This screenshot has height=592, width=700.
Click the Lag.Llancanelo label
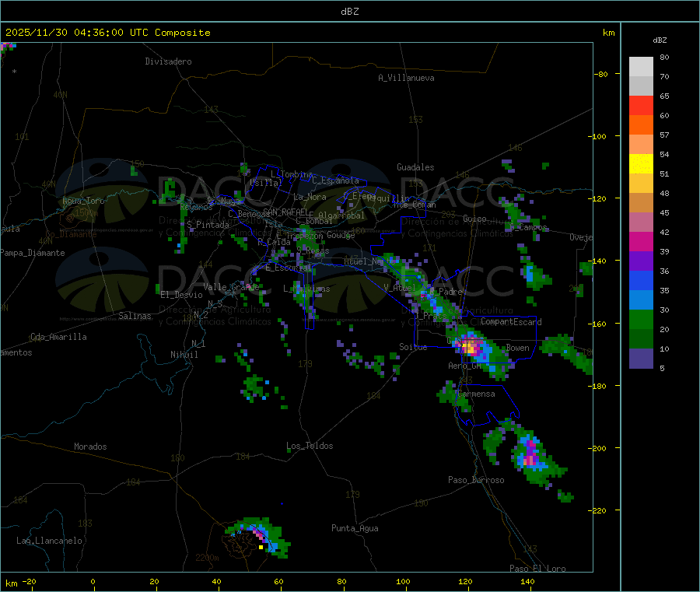pyautogui.click(x=49, y=541)
